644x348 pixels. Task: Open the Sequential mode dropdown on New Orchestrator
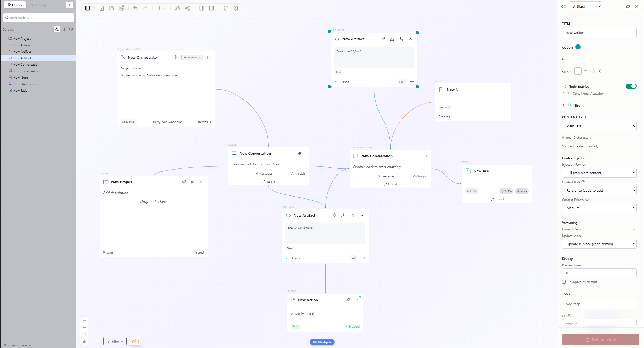click(x=192, y=57)
